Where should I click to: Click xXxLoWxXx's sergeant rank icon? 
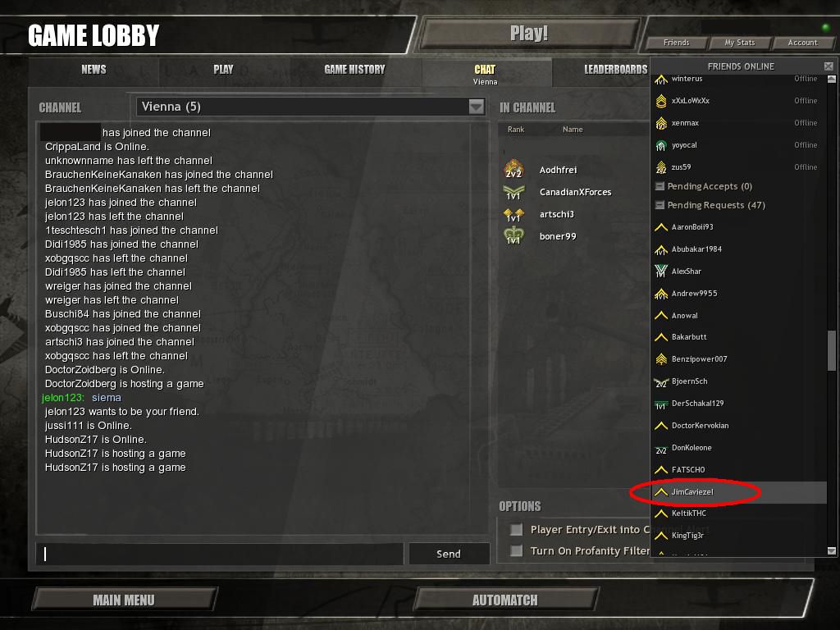(x=661, y=101)
